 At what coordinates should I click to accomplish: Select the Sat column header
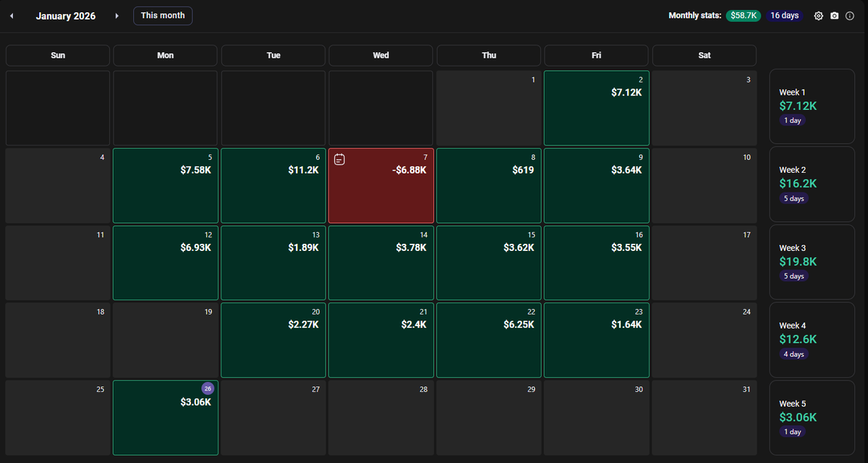point(705,56)
